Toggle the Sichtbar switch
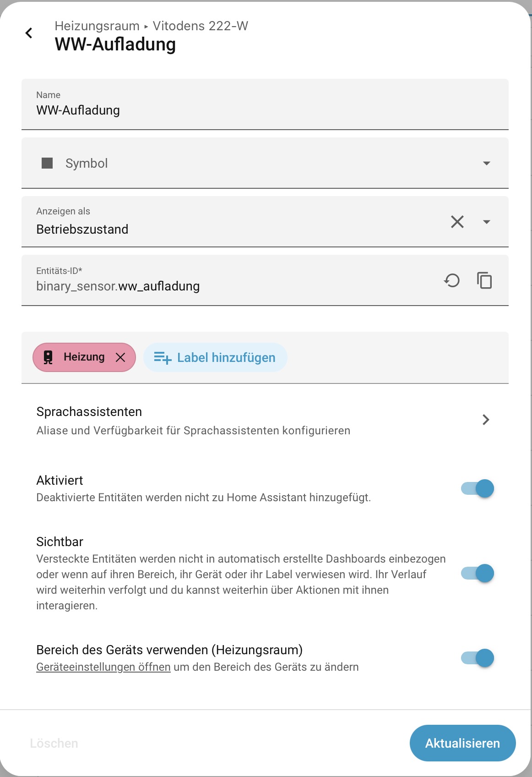532x777 pixels. (x=478, y=573)
